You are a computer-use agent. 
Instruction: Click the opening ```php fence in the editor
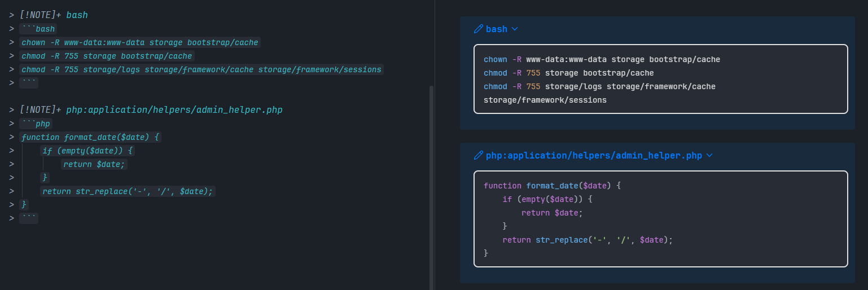tap(36, 124)
